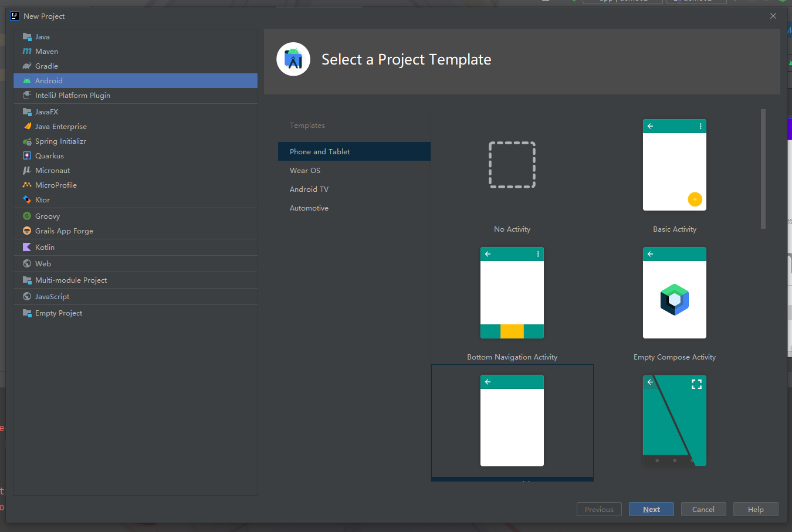Switch to Automotive templates

(354, 208)
